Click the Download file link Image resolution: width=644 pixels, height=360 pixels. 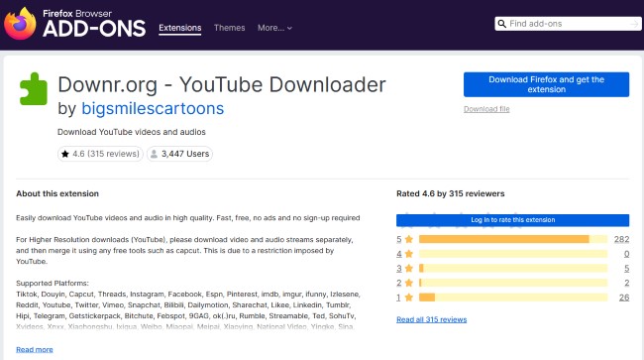(486, 109)
